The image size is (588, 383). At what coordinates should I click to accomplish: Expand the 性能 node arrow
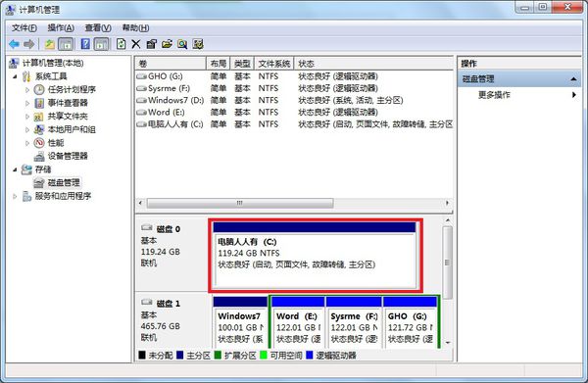pyautogui.click(x=27, y=143)
